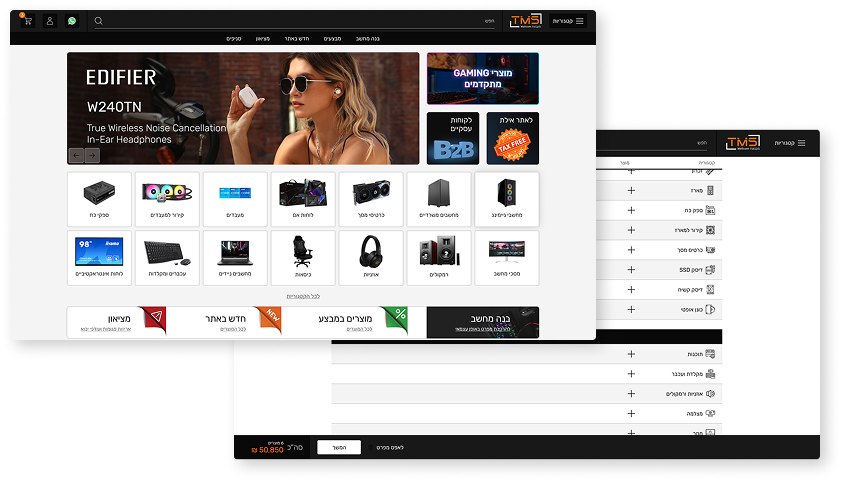The image size is (842, 482).
Task: Select the headphones category tile
Action: (x=370, y=256)
